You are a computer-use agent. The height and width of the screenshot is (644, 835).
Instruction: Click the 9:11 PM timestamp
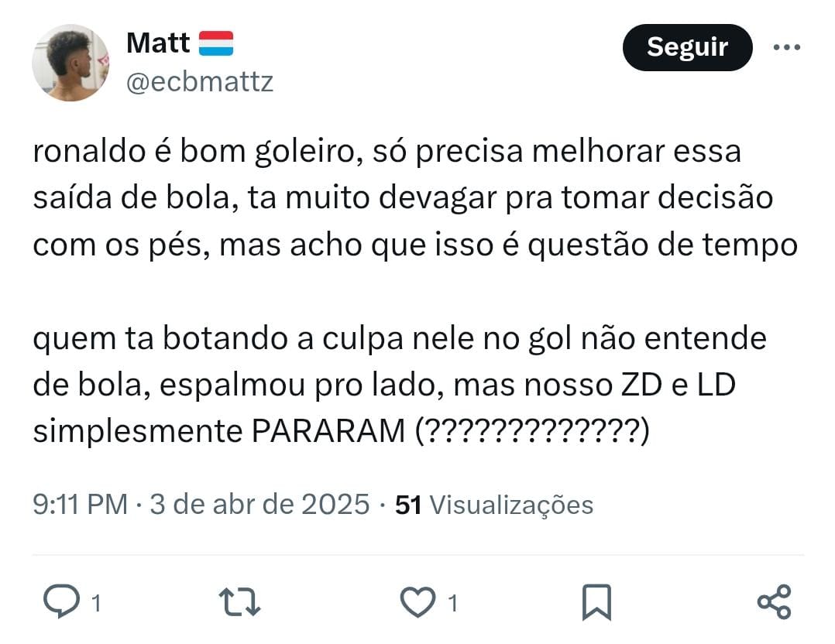[x=80, y=505]
